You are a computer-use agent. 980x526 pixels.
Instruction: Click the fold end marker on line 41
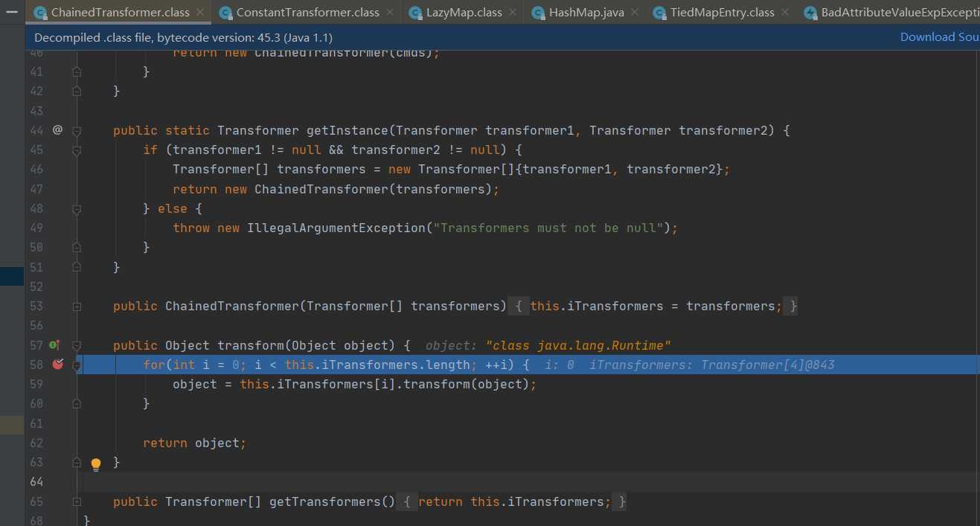click(x=77, y=71)
